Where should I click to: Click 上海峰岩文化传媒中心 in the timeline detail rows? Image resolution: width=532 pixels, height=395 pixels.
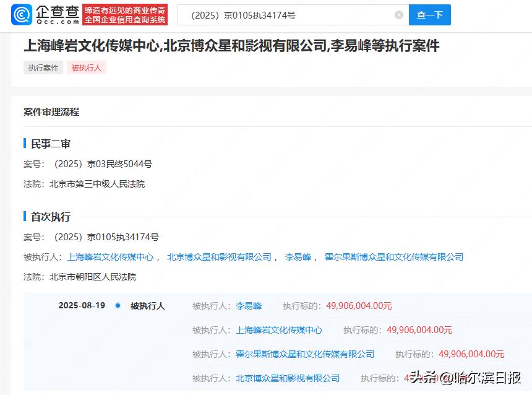click(279, 330)
